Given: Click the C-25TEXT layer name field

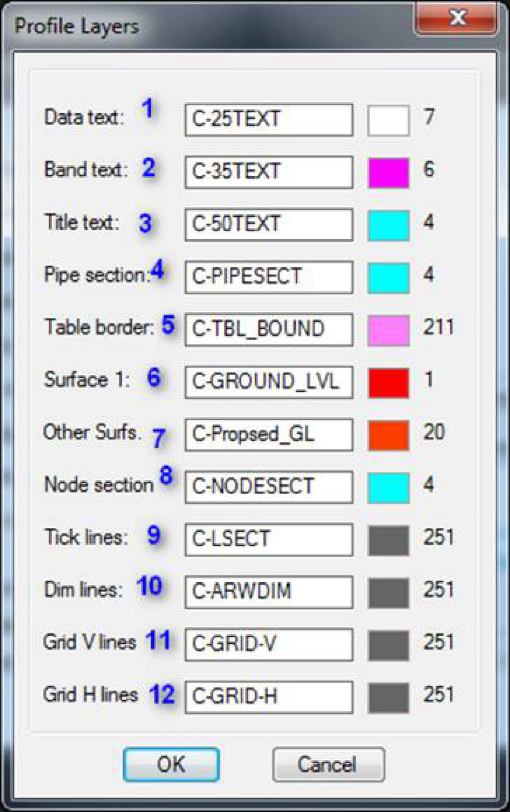Looking at the screenshot, I should point(269,120).
